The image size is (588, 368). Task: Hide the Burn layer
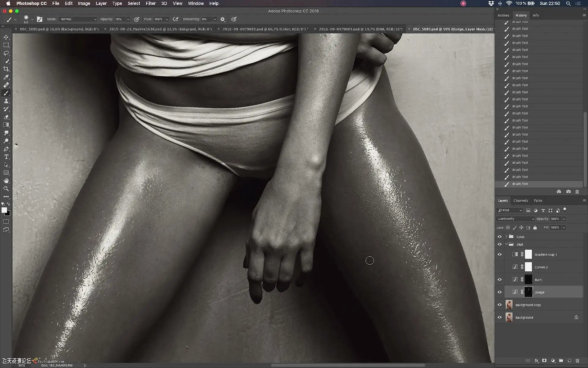[x=499, y=280]
